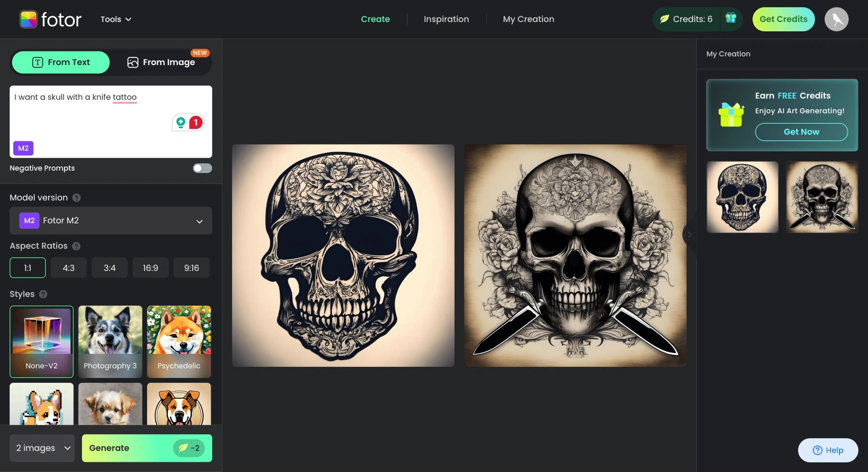Select the 16:9 aspect ratio
This screenshot has height=472, width=868.
pos(150,268)
